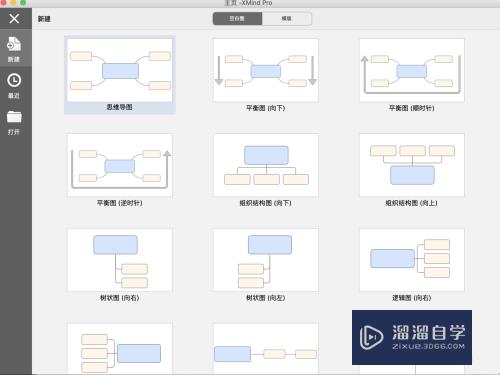Click the 组织结构图 (向上) label text
Image resolution: width=500 pixels, height=375 pixels.
(412, 203)
